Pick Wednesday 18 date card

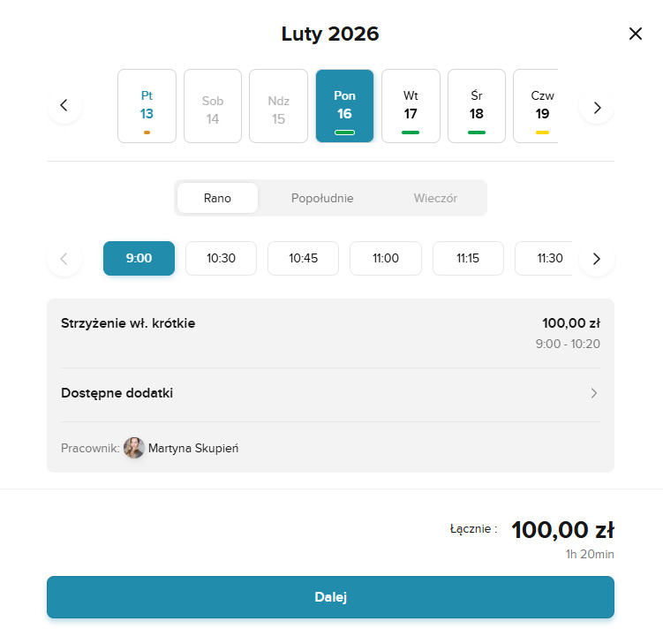tap(477, 106)
